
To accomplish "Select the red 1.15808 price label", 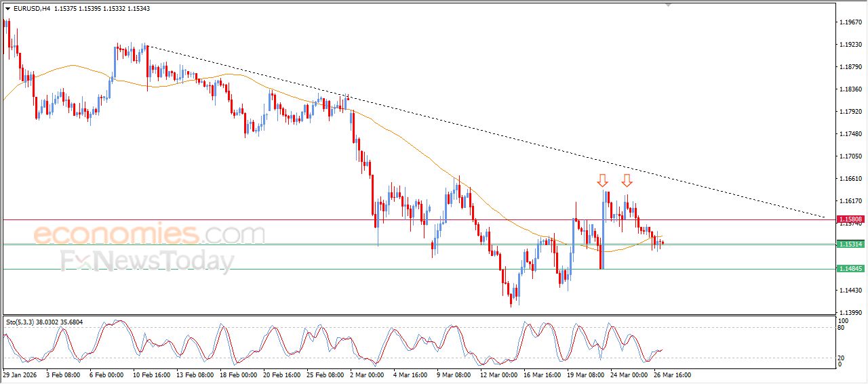I will (850, 219).
